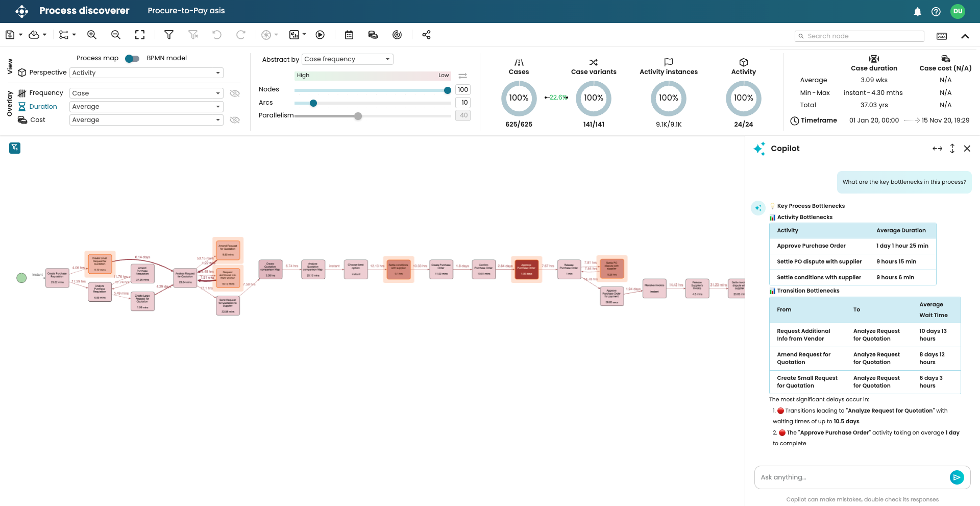Toggle Process map to BPMN model switch
Image resolution: width=980 pixels, height=506 pixels.
click(x=132, y=58)
